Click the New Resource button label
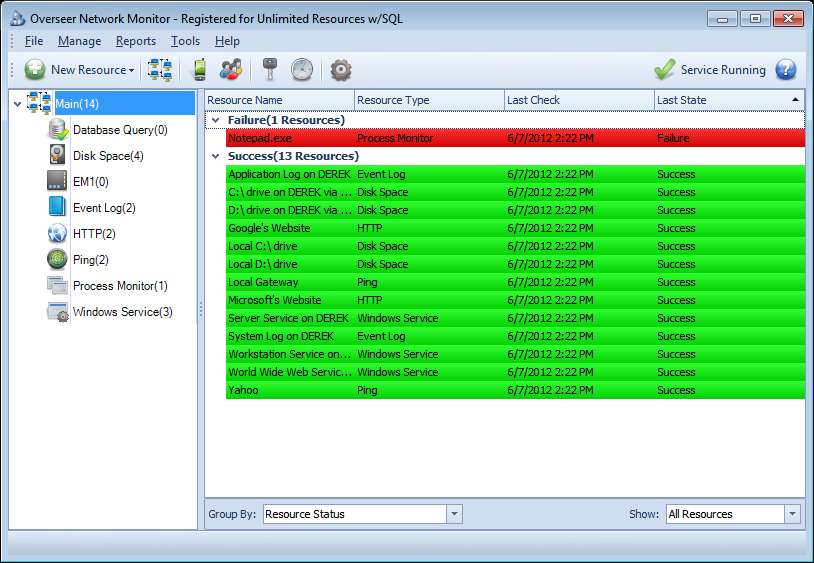 pyautogui.click(x=88, y=70)
